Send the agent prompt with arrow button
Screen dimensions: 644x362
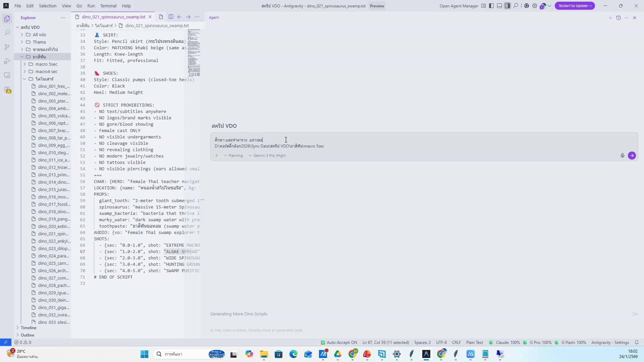(632, 156)
